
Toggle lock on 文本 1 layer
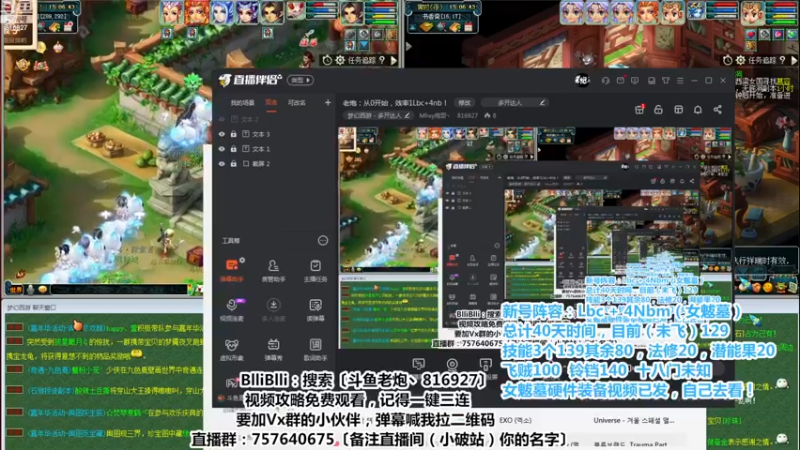[234, 149]
